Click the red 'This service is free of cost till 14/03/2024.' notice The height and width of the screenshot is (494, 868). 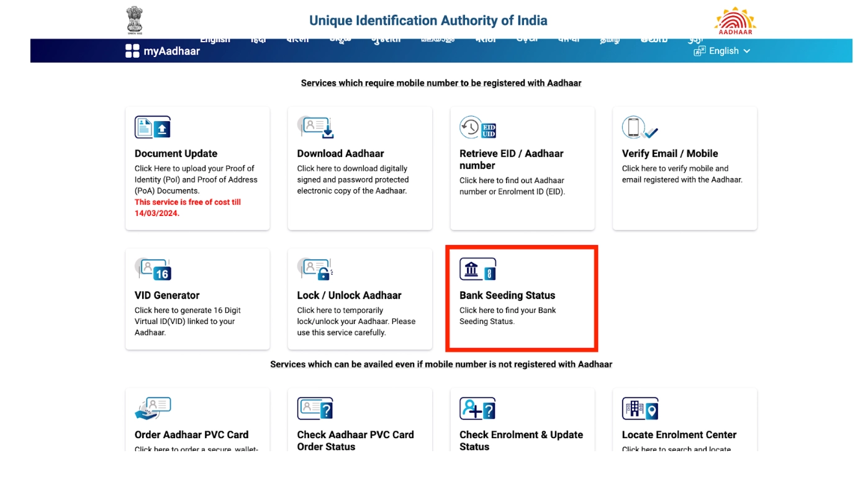tap(188, 208)
